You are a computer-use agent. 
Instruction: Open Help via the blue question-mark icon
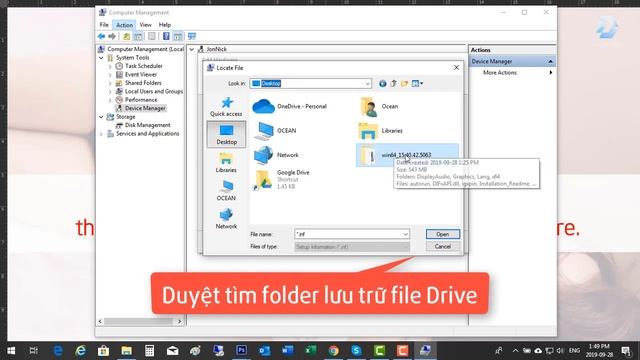coord(166,36)
